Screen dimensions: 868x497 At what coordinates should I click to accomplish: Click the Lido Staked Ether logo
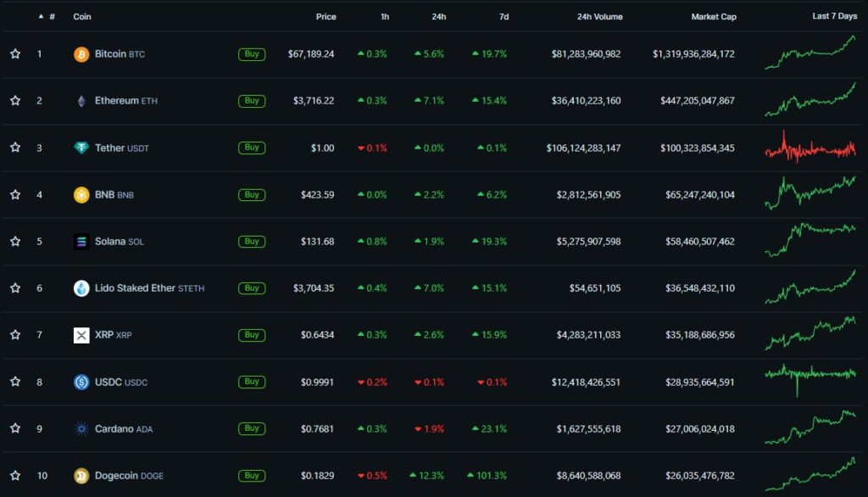tap(81, 288)
